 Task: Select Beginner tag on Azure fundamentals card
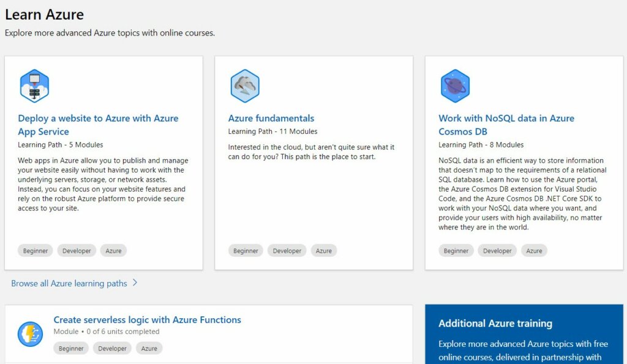click(246, 251)
